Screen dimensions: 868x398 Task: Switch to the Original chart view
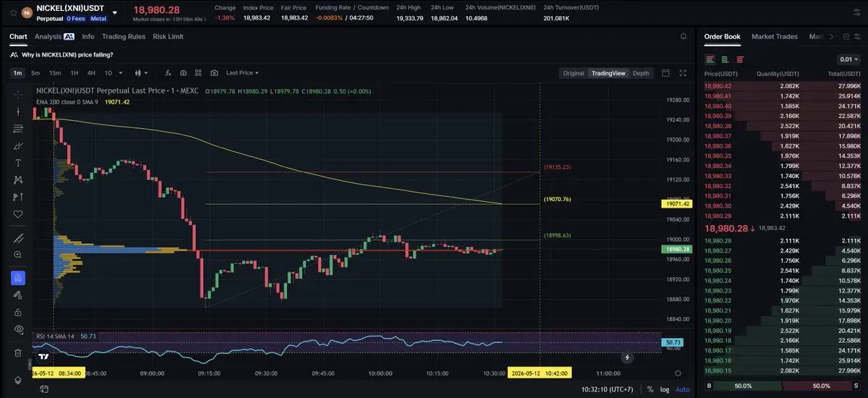click(574, 73)
